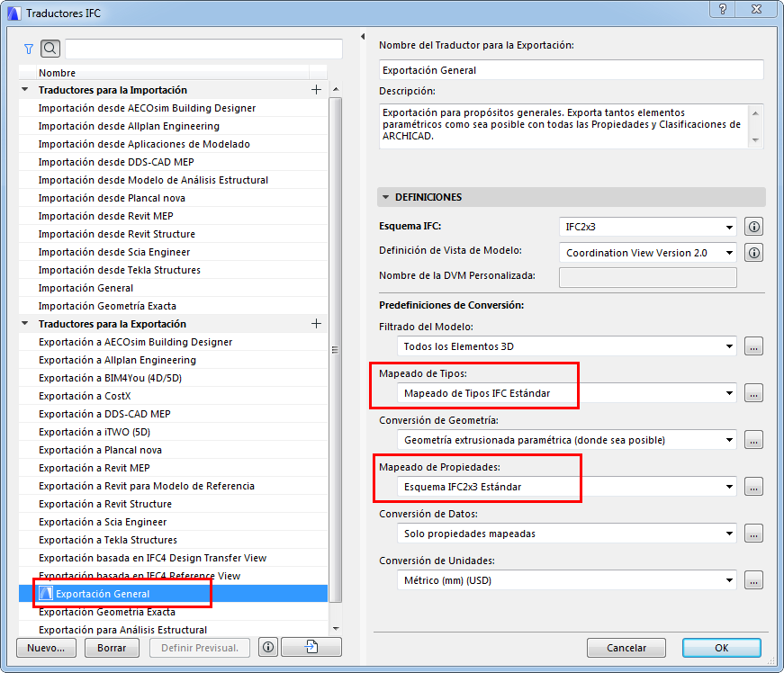
Task: Select Exportación a BIM4You (4D/5D)
Action: pos(173,378)
